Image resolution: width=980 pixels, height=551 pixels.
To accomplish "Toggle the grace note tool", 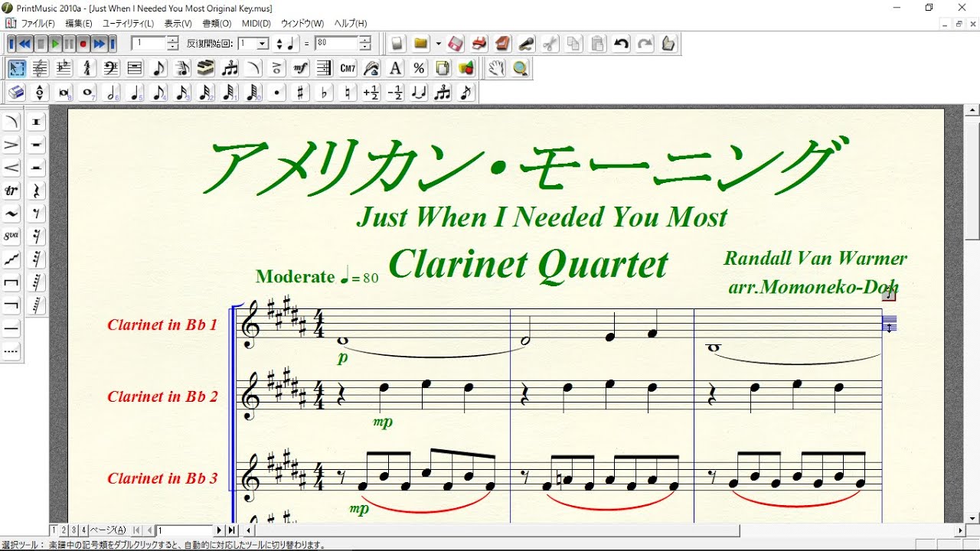I will [x=467, y=93].
